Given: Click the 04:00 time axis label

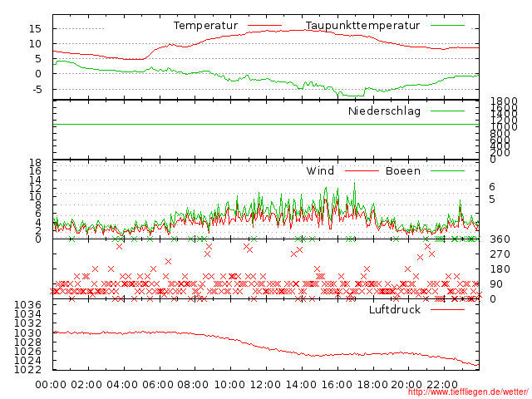Looking at the screenshot, I should click(122, 385).
